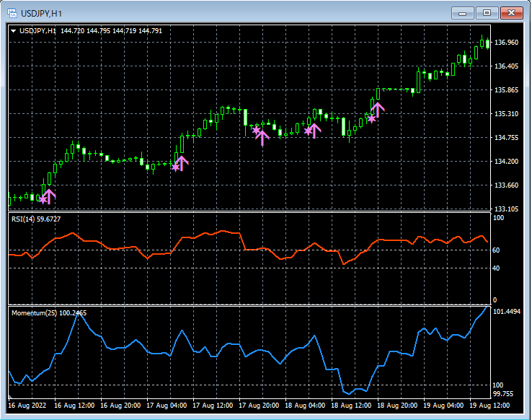Open the dropdown triangle beside USDJPY,H1 label
Image resolution: width=532 pixels, height=420 pixels.
coord(13,31)
